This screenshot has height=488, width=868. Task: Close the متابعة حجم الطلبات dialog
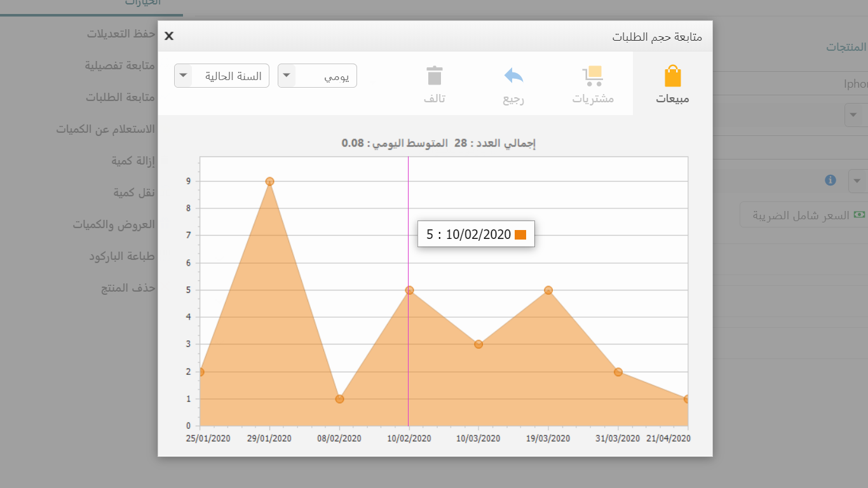tap(169, 36)
